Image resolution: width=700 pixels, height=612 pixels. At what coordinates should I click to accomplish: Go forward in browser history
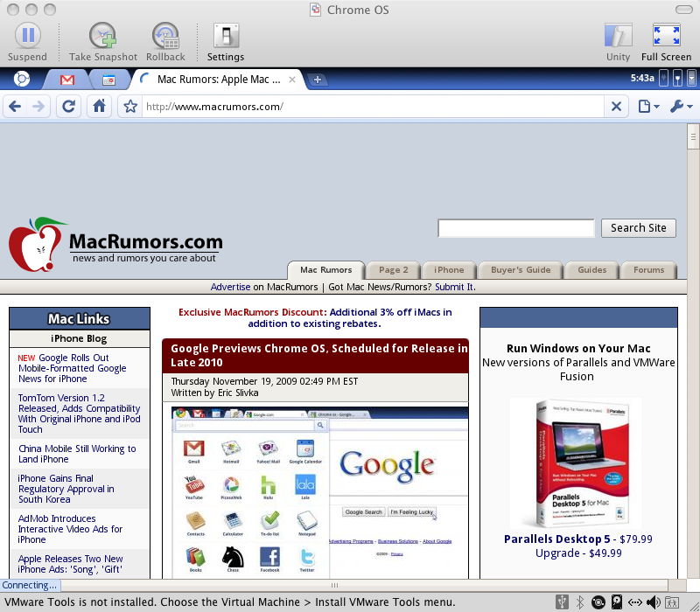coord(38,106)
